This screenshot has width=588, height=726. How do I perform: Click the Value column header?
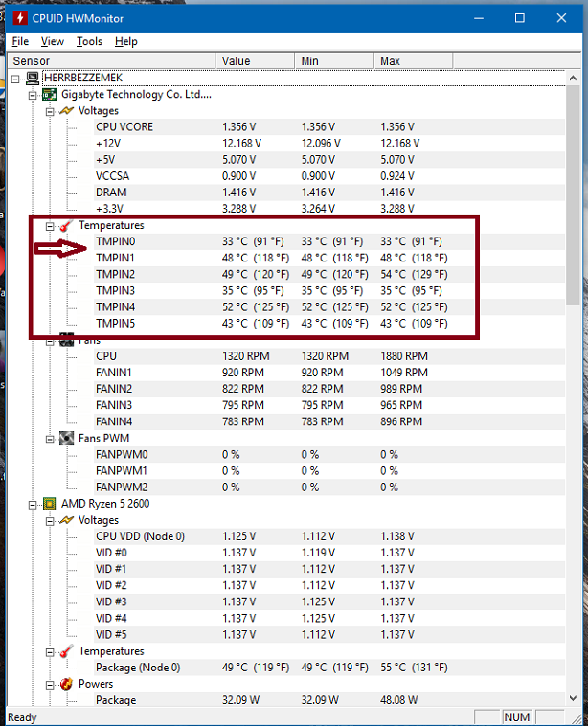(255, 61)
